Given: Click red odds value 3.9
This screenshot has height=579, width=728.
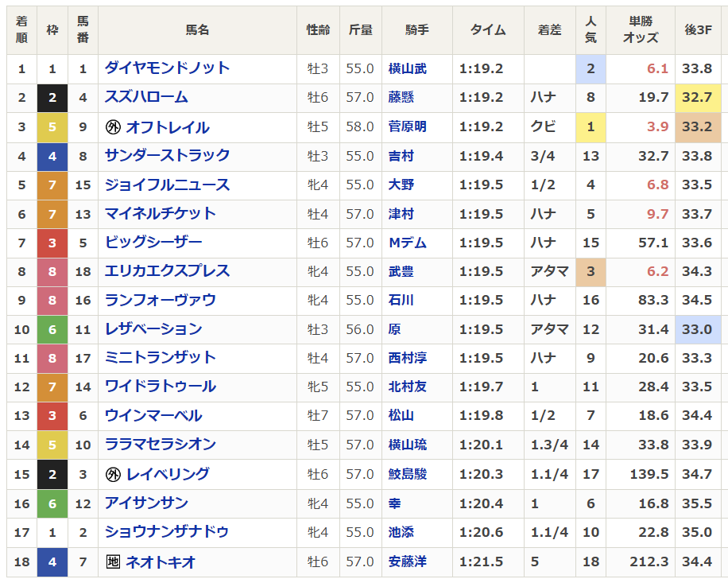Looking at the screenshot, I should tap(657, 127).
